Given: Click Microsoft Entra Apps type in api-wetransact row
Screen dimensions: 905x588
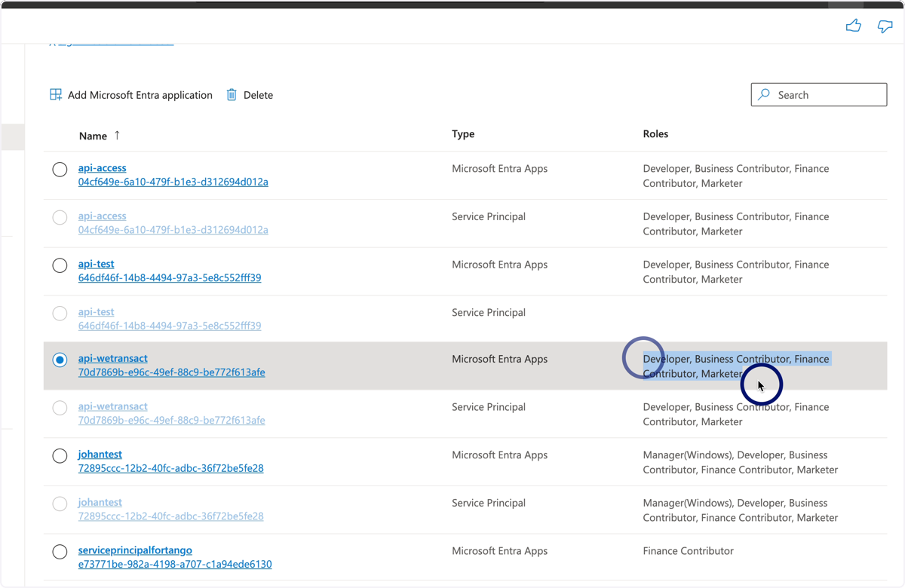Looking at the screenshot, I should pos(499,359).
